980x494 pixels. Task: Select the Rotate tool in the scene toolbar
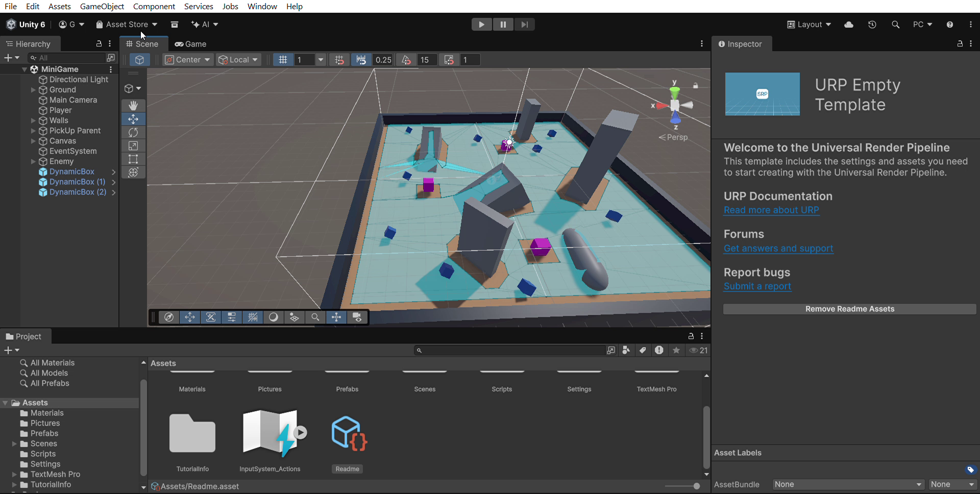click(x=133, y=132)
